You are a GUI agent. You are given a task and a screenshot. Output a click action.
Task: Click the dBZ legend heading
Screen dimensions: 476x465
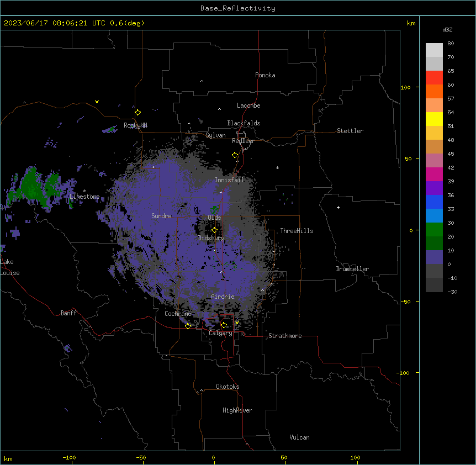tap(447, 29)
